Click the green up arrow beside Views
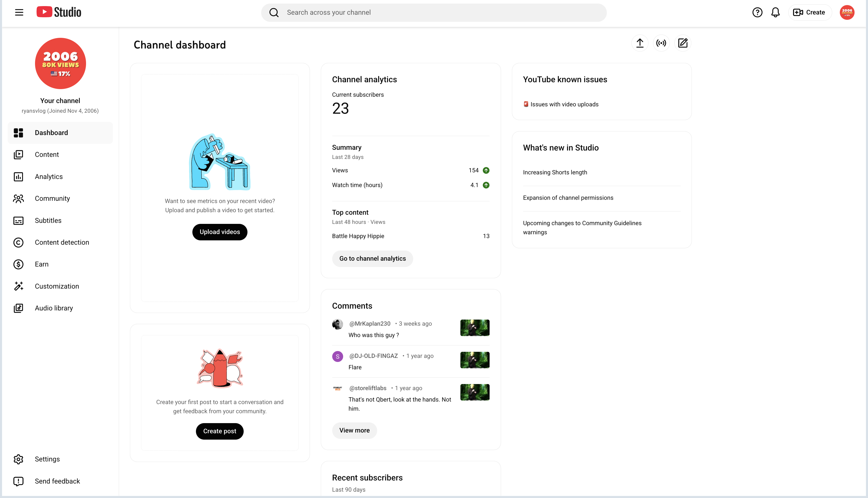Screen dimensions: 868x498 tap(486, 170)
